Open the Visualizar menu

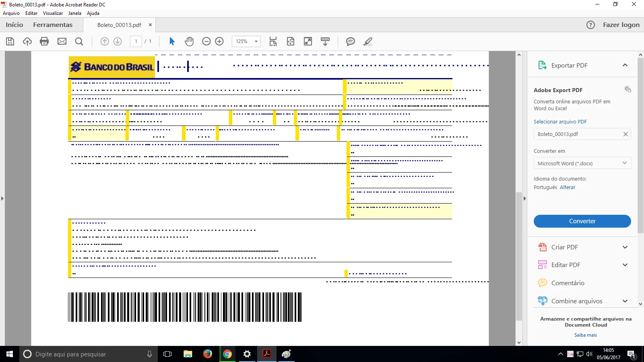point(53,13)
